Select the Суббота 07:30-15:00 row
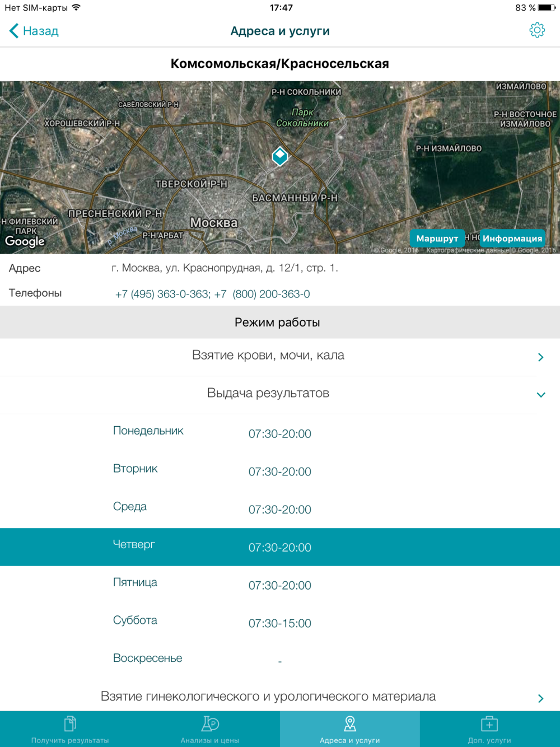560x747 pixels. click(x=280, y=622)
